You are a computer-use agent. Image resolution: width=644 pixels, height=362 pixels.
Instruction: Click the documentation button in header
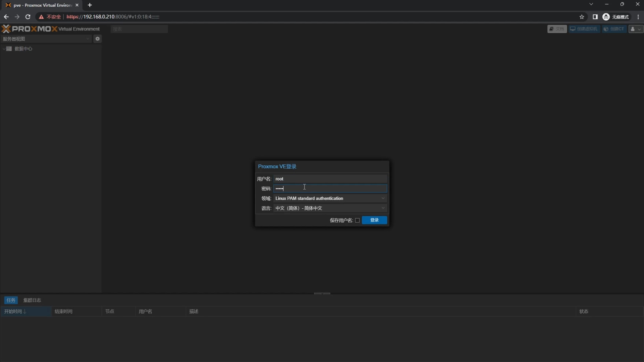(557, 29)
